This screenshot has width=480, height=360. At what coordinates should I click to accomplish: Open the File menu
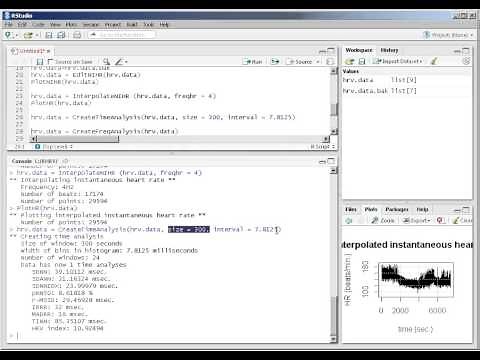(x=8, y=25)
